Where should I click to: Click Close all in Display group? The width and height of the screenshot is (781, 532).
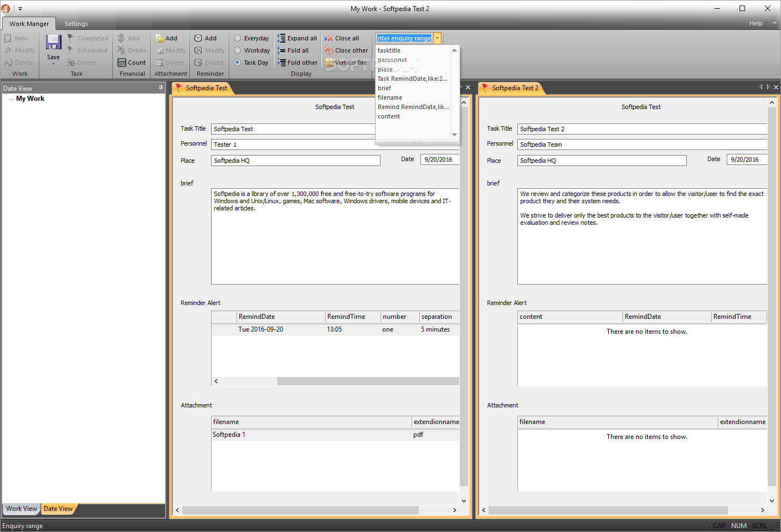[342, 38]
